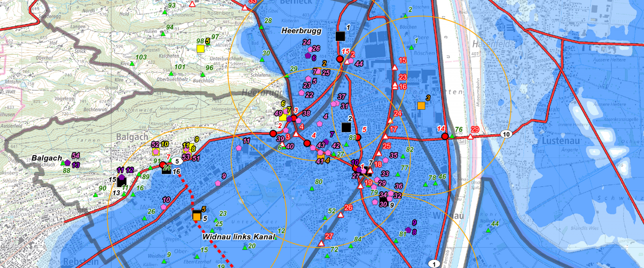Click the green triangle labeled 44
This screenshot has width=644, height=268.
488,230
